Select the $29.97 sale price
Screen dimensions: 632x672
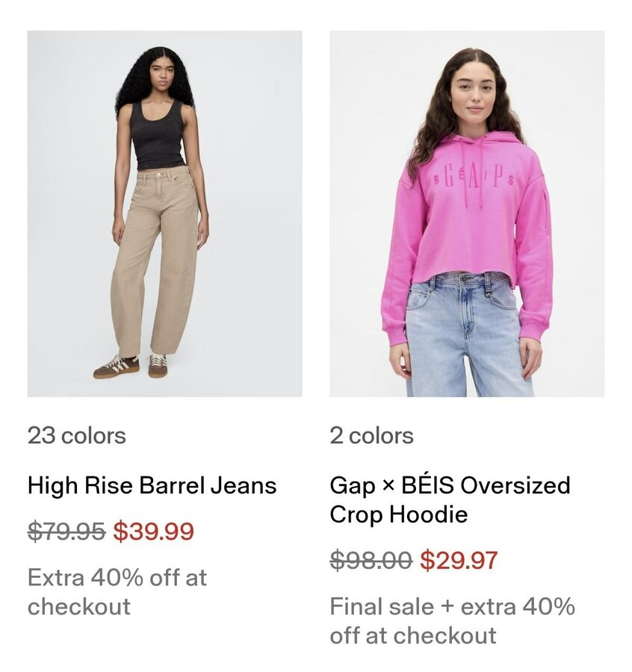(x=459, y=560)
